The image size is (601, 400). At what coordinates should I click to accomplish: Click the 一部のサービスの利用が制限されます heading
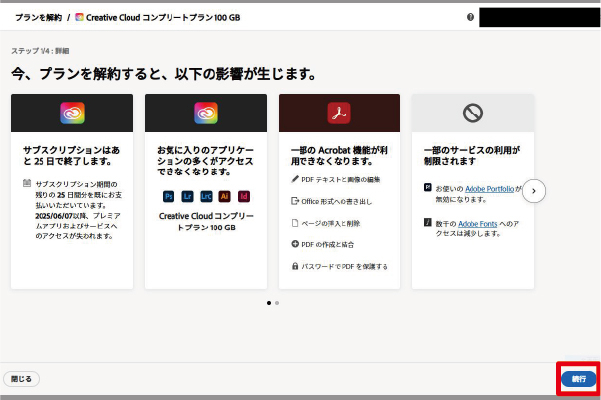pyautogui.click(x=472, y=156)
